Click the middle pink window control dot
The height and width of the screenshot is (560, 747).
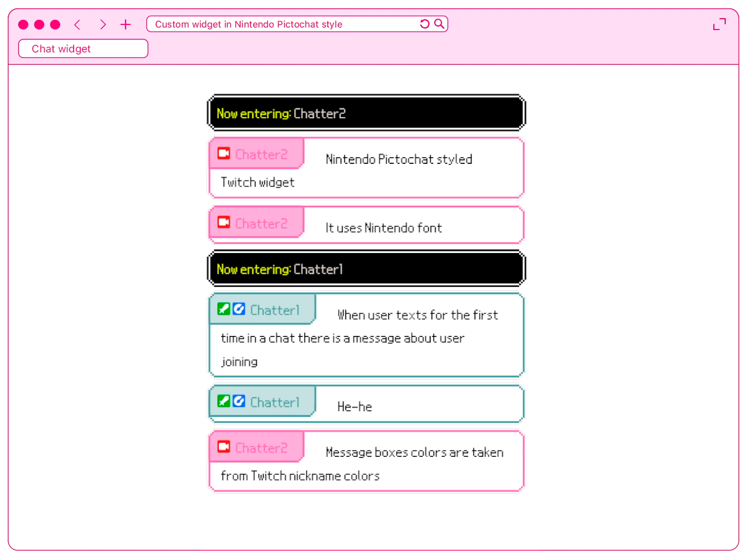tap(39, 24)
